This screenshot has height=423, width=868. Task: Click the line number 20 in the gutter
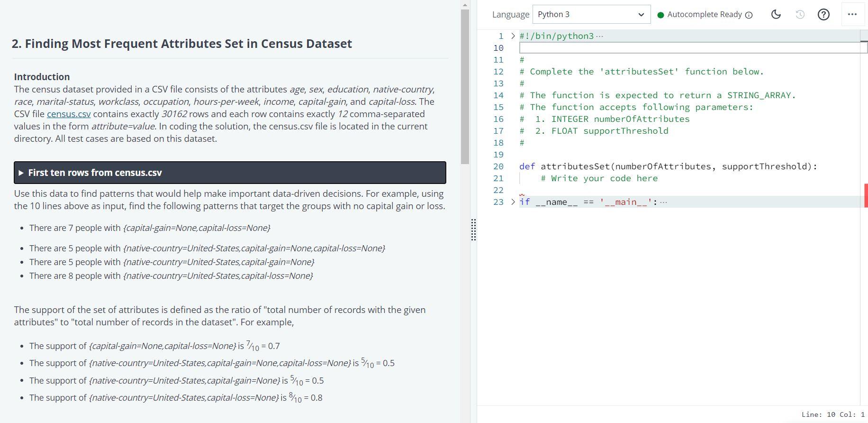[498, 166]
